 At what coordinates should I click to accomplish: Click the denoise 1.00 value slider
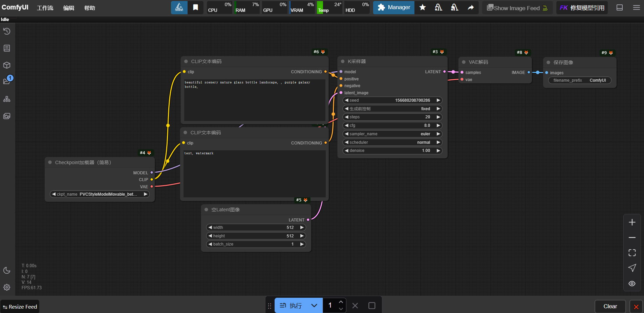[392, 151]
